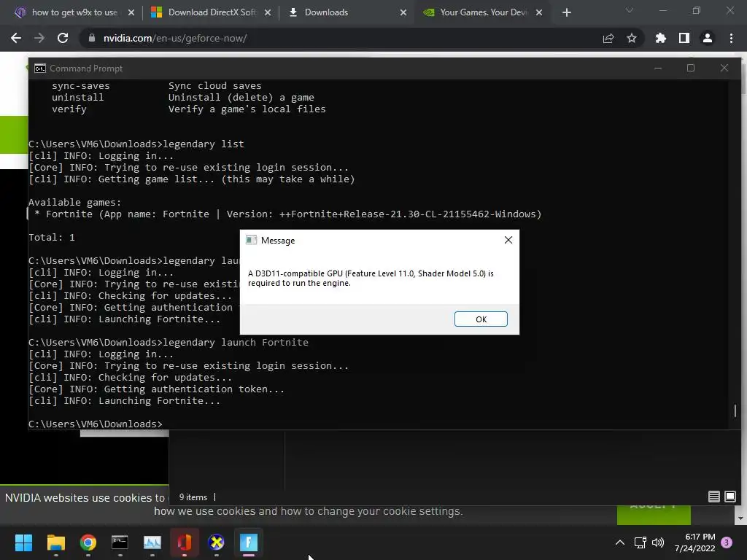Open Google Chrome from the taskbar
The height and width of the screenshot is (560, 747).
(88, 542)
